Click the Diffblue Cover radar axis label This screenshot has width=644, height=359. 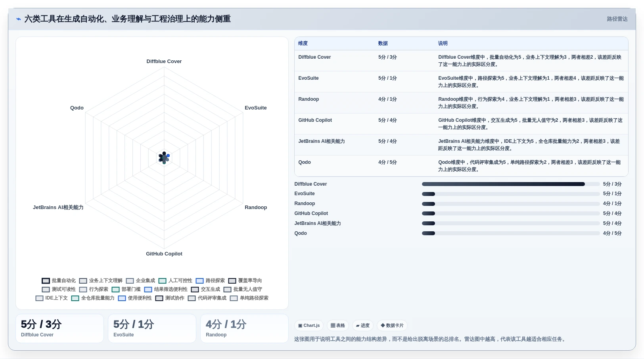click(x=164, y=61)
